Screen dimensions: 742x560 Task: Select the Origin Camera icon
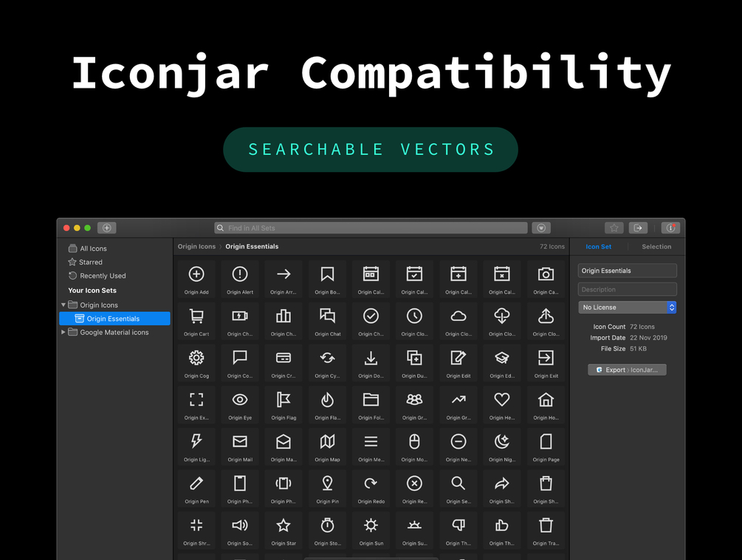click(546, 279)
